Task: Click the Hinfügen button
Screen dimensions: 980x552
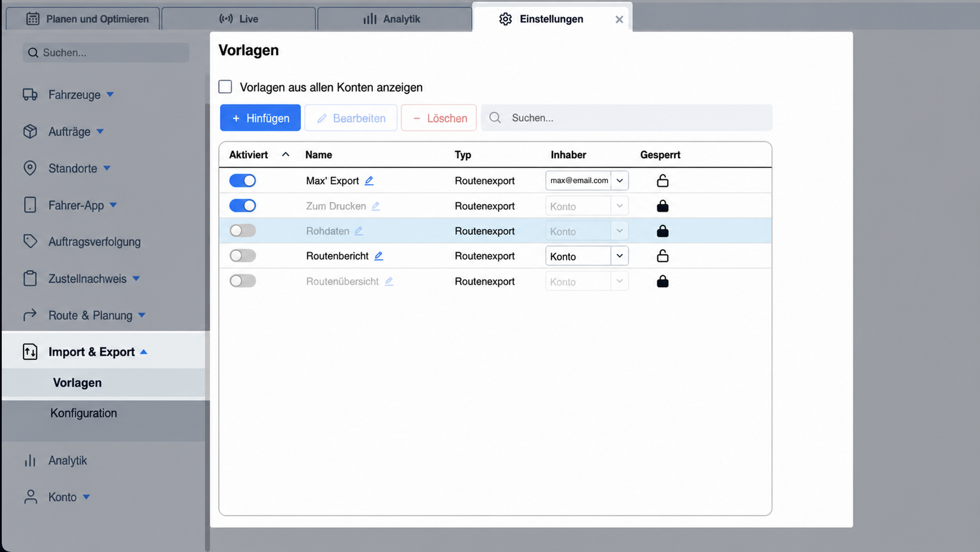Action: (x=260, y=118)
